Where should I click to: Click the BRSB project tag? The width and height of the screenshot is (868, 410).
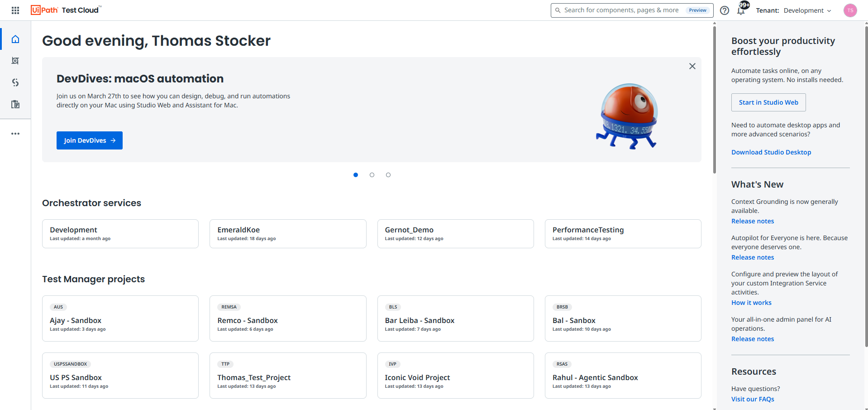(x=562, y=307)
